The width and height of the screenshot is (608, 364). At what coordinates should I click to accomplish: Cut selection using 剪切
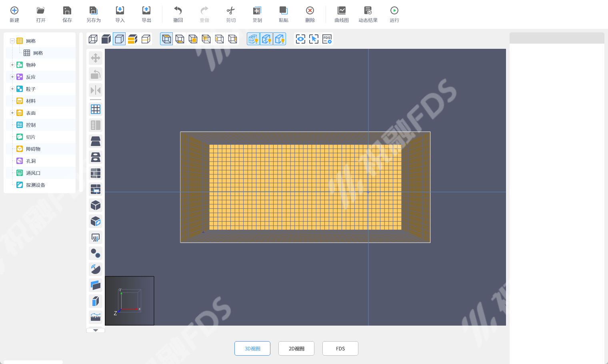tap(231, 14)
